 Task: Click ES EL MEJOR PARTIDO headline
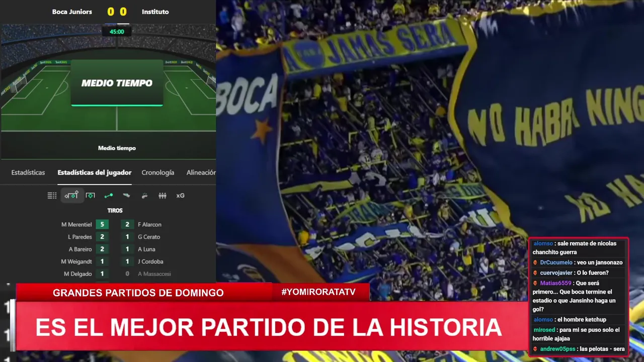[x=269, y=327]
